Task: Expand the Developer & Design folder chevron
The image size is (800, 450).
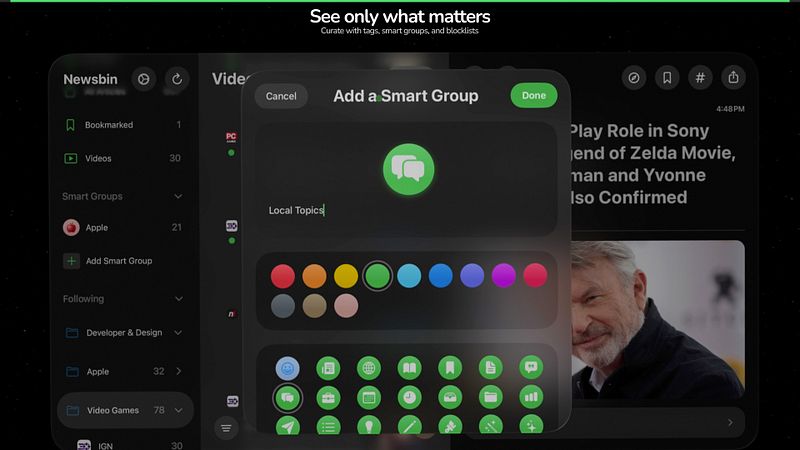Action: [x=178, y=333]
